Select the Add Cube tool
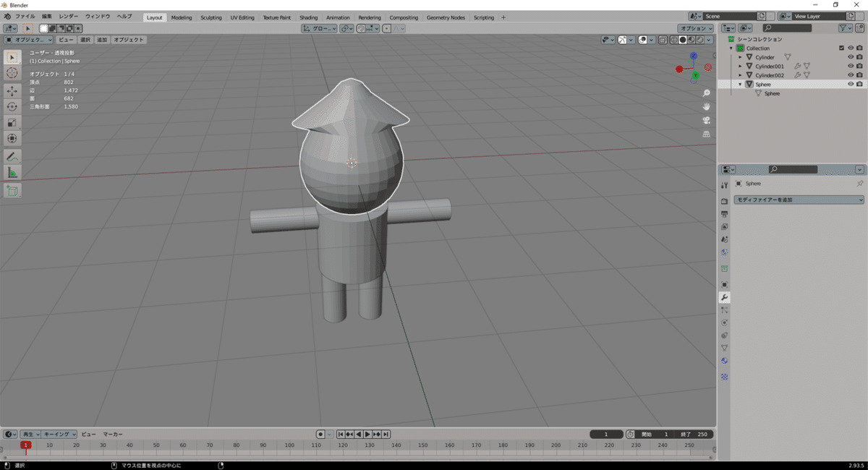868x470 pixels. (12, 190)
